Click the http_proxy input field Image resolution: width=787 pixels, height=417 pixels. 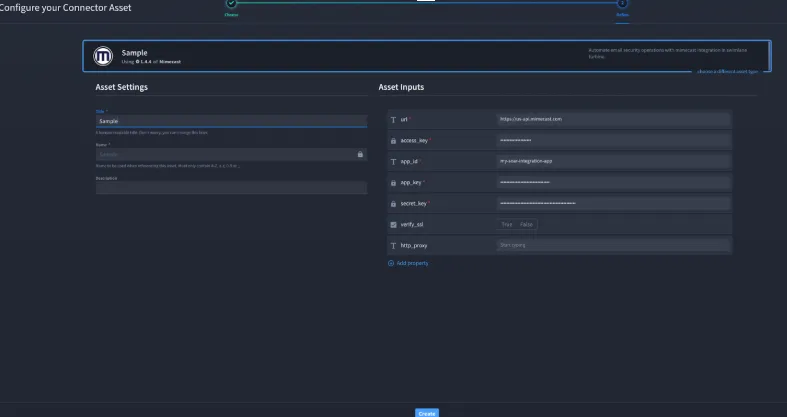pyautogui.click(x=612, y=245)
